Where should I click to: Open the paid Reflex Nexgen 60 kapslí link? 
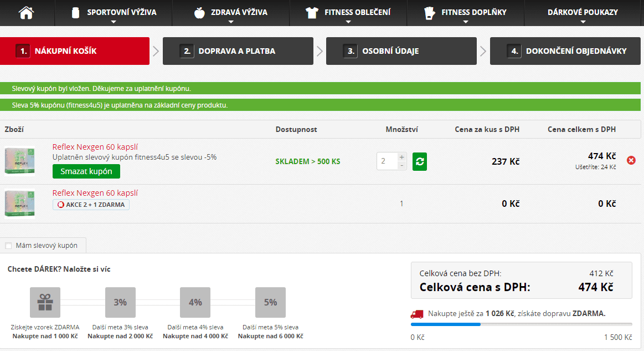95,147
